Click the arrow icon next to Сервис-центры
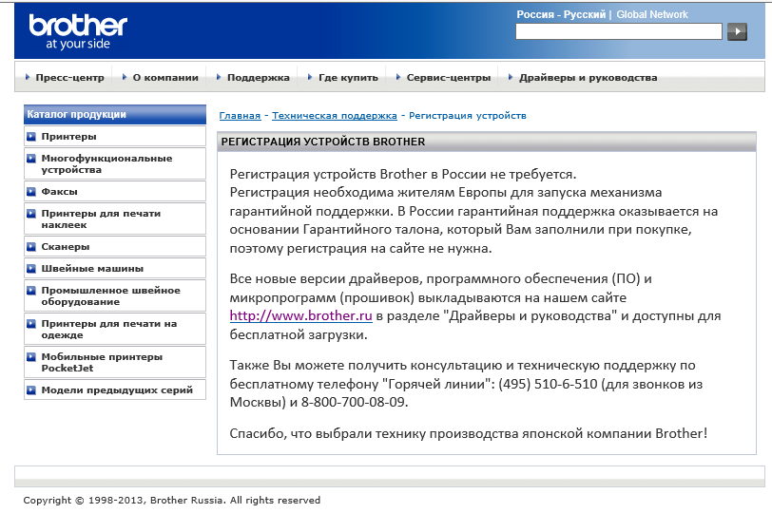 tap(398, 77)
